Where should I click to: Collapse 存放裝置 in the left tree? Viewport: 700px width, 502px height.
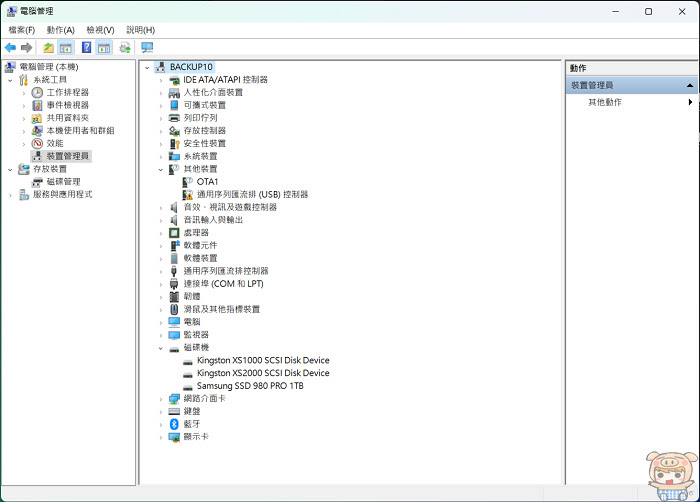(10, 169)
